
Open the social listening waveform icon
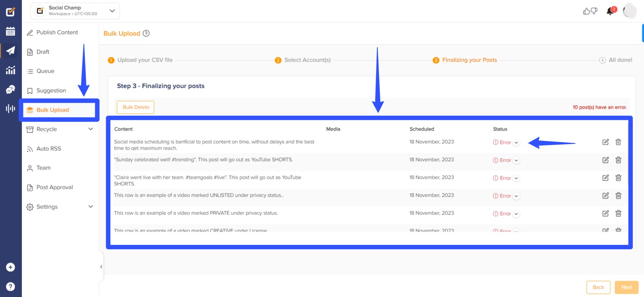tap(10, 108)
